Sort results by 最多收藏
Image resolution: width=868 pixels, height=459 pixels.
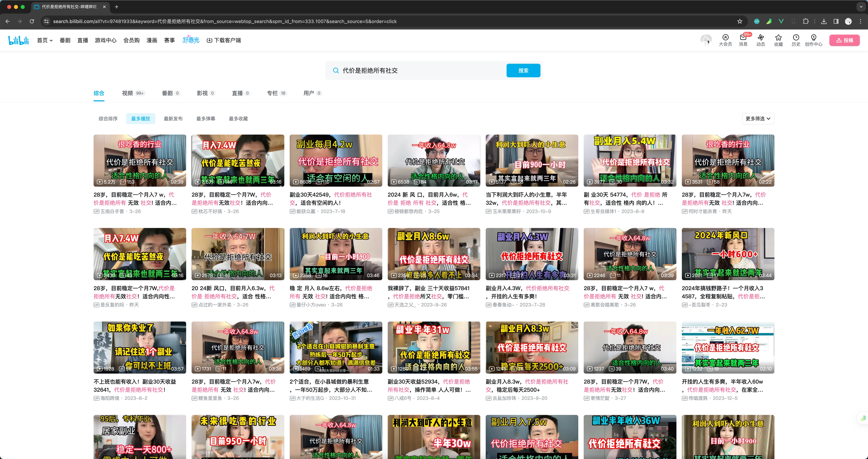(238, 119)
